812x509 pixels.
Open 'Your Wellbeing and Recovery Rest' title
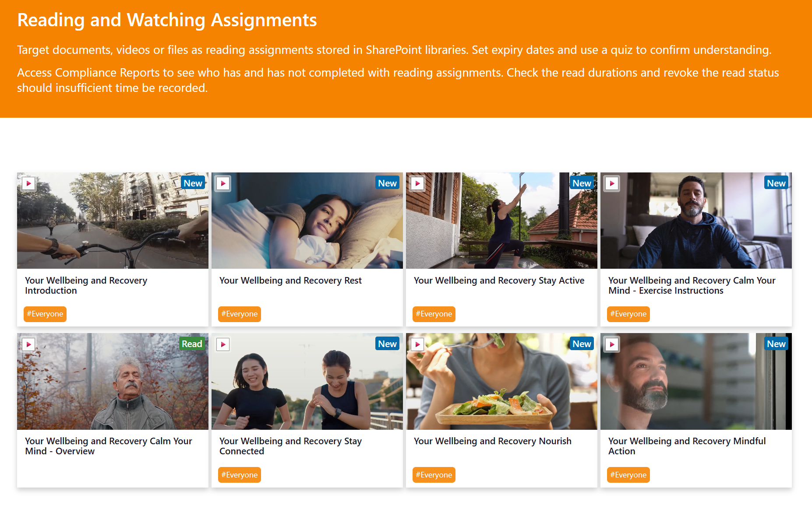point(290,281)
